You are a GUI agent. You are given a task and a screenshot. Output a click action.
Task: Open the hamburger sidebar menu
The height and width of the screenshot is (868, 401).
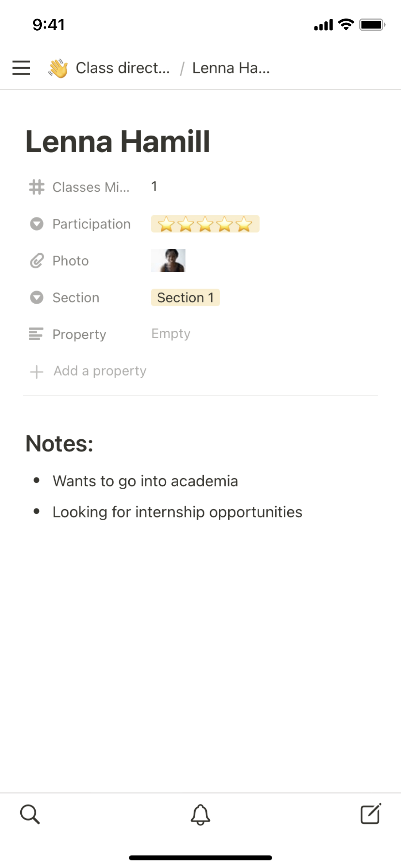pyautogui.click(x=21, y=68)
